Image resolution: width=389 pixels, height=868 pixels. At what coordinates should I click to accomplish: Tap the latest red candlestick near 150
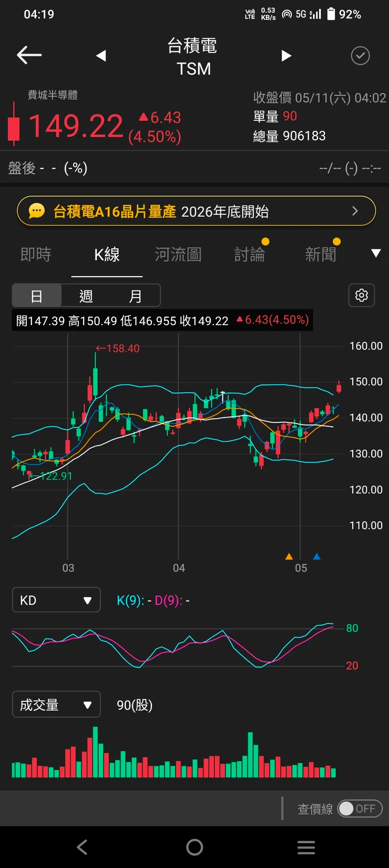[x=339, y=387]
